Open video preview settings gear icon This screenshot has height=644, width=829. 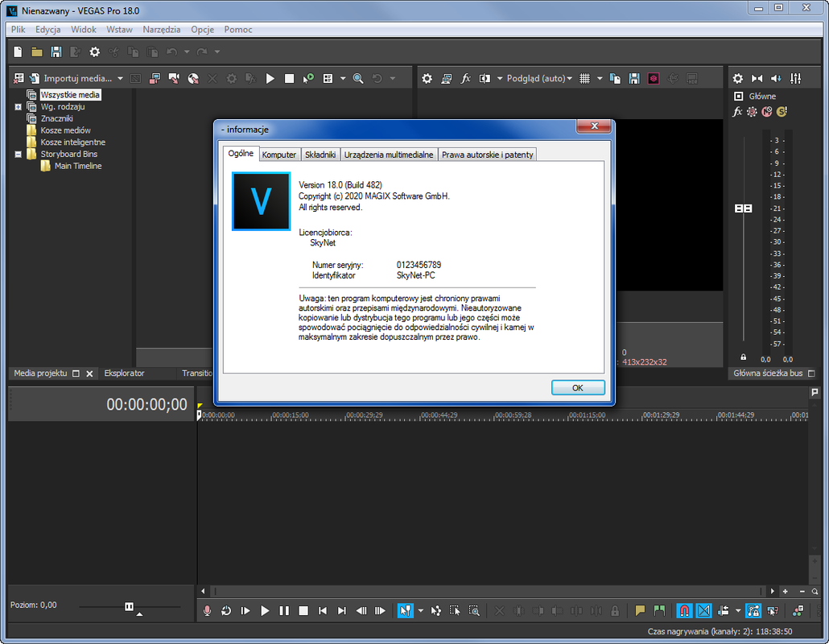click(x=427, y=78)
